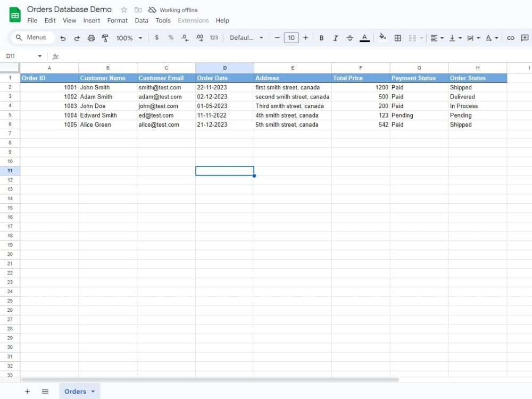Open the Insert menu
532x399 pixels.
[x=92, y=20]
